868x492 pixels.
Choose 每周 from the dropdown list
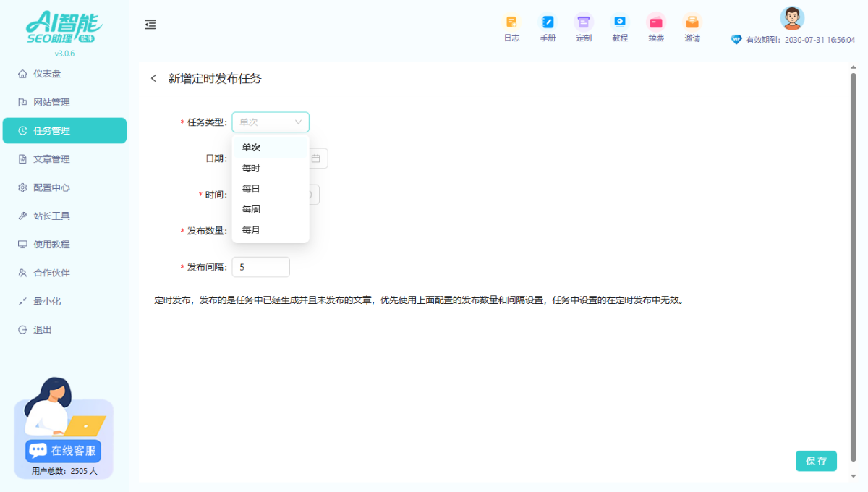[x=271, y=210]
